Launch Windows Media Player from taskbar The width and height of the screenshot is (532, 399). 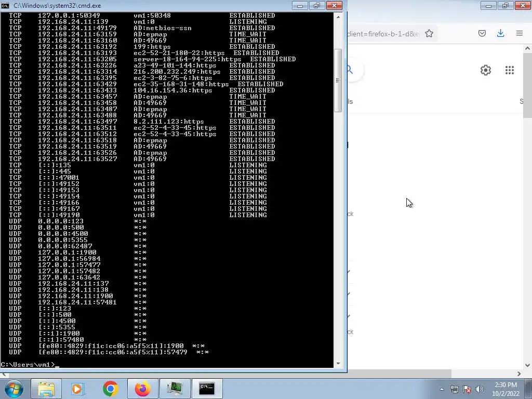[x=78, y=389]
